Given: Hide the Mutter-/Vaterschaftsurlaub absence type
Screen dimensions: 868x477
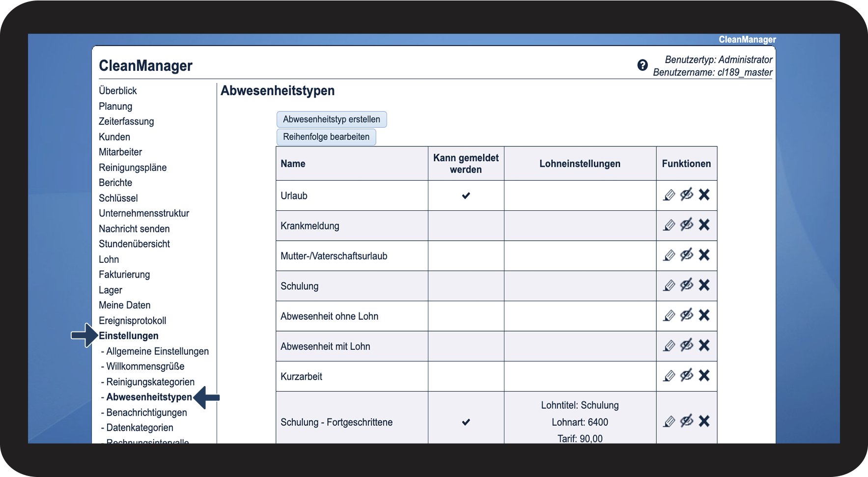Looking at the screenshot, I should 687,254.
